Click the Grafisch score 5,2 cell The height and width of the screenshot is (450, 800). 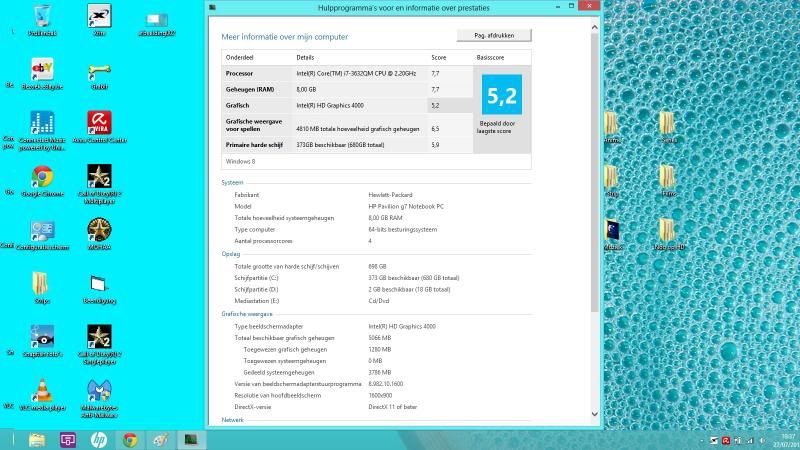pos(450,106)
